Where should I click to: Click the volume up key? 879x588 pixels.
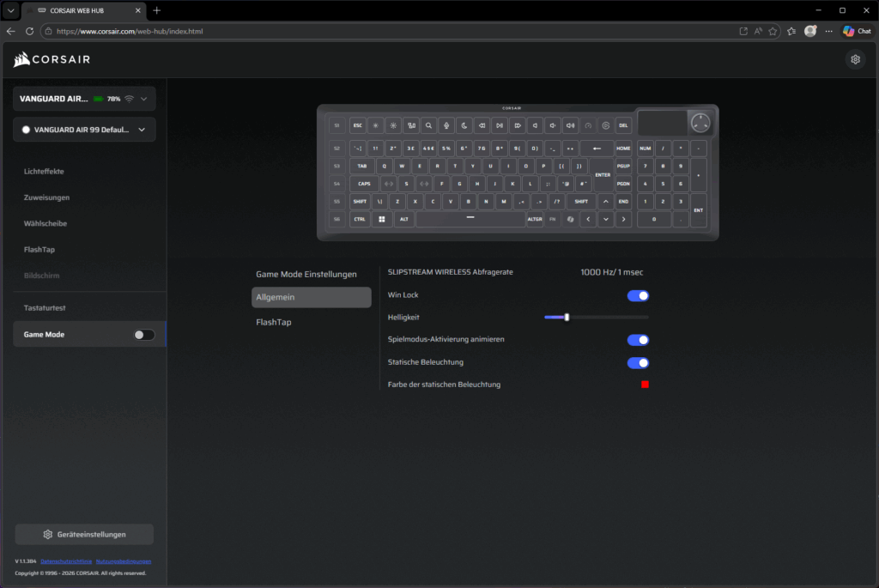570,124
